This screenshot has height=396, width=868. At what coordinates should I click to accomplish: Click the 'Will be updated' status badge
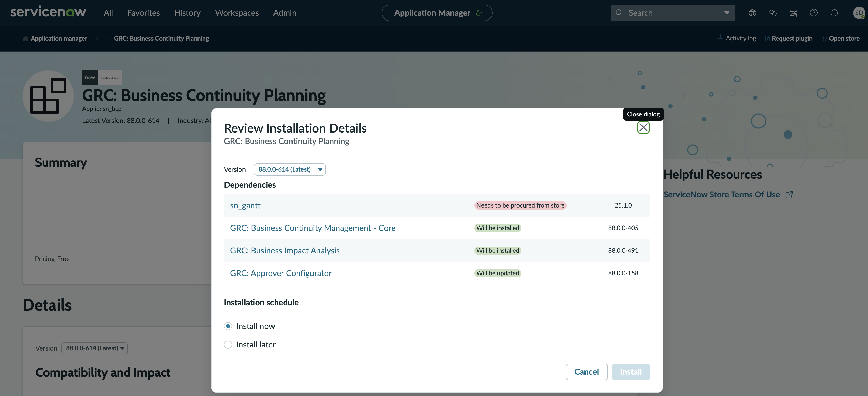click(x=497, y=273)
